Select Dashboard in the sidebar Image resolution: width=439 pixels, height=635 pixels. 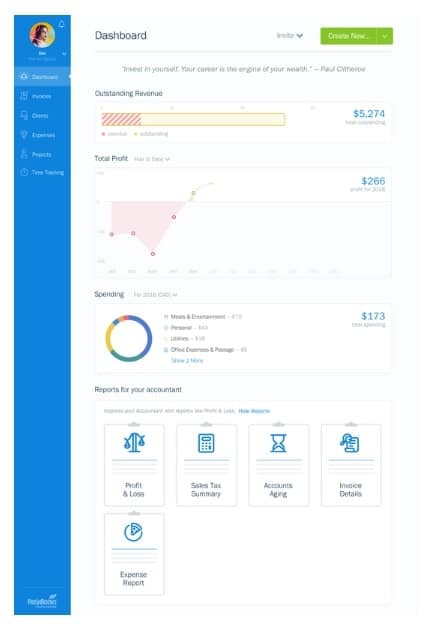click(x=42, y=77)
